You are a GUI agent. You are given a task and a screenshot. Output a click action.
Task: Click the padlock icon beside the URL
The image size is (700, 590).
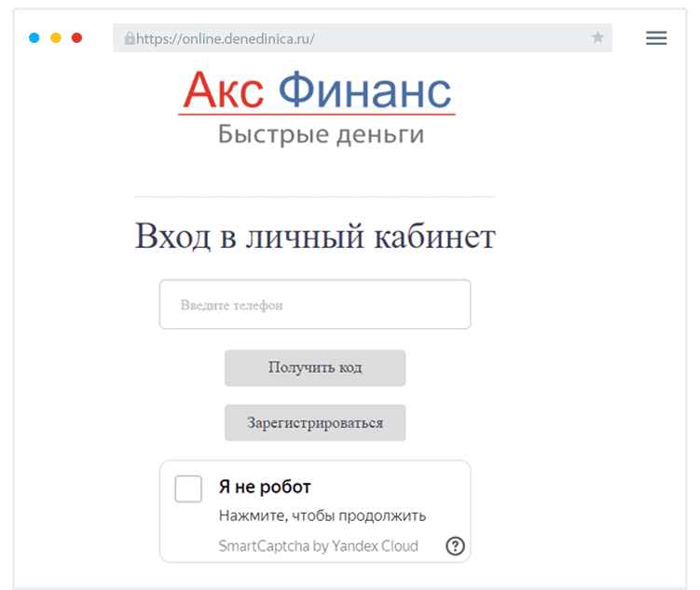[130, 38]
